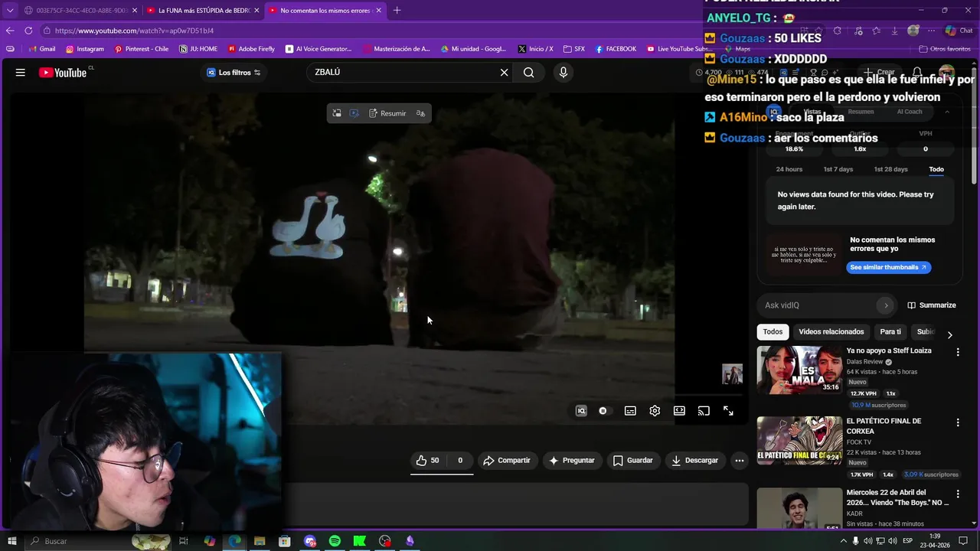Click See similar thumbnails button
980x551 pixels.
[x=888, y=267]
